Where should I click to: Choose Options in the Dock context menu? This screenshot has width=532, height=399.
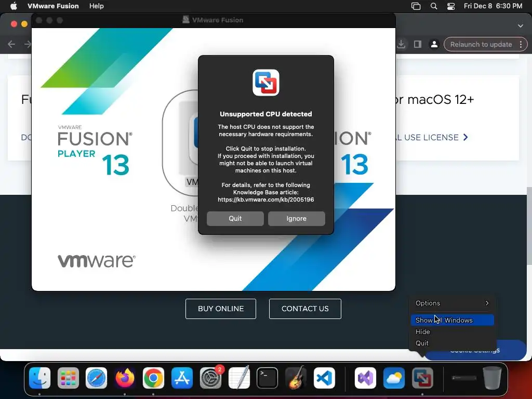pos(453,303)
